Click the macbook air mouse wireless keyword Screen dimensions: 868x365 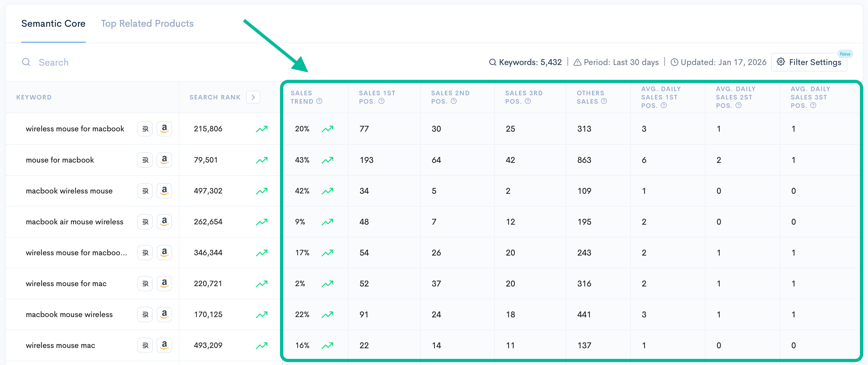click(74, 222)
